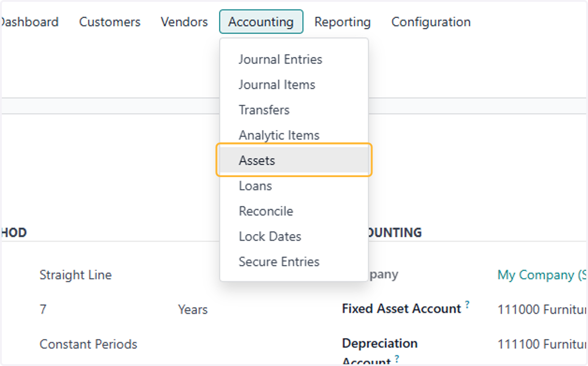588x366 pixels.
Task: Go to the Dashboard tab
Action: point(29,22)
